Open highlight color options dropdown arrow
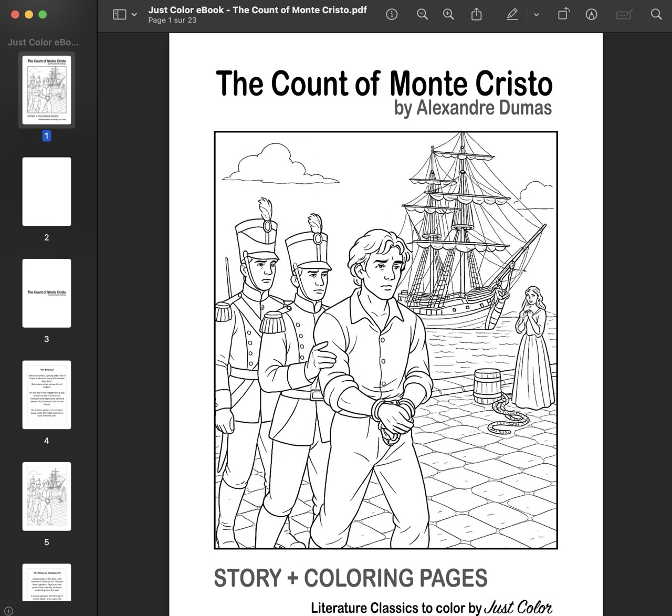 [x=536, y=15]
